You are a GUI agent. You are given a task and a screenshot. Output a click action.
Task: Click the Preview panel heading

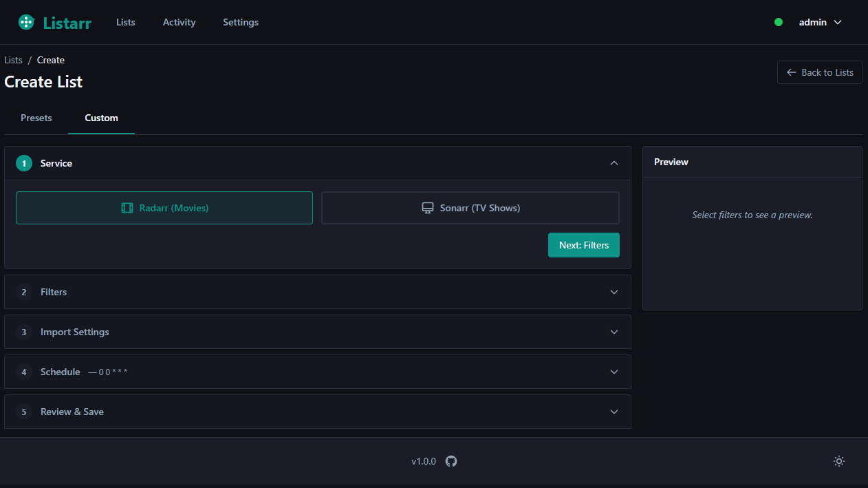coord(671,162)
